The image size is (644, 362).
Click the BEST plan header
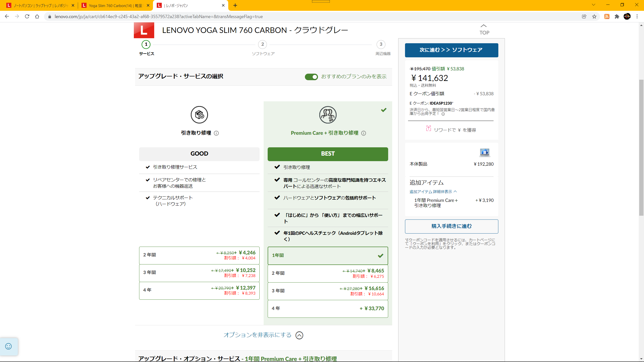pyautogui.click(x=328, y=154)
